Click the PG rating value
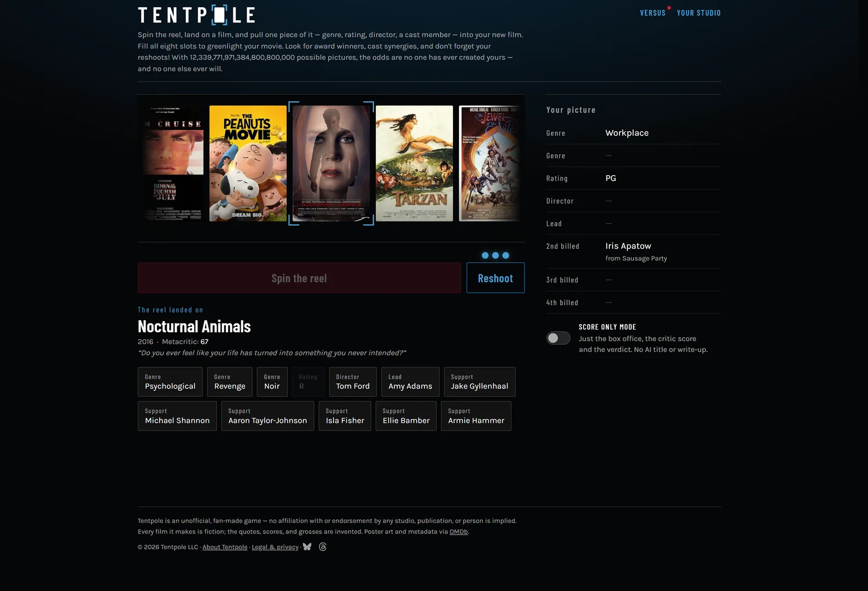Screen dimensions: 868x591 point(611,178)
